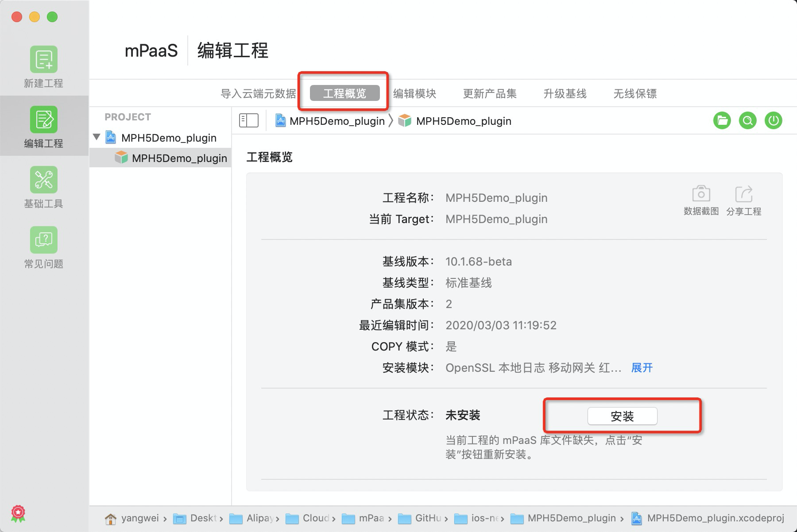
Task: Click the 10.1.68-beta baseline version value
Action: coord(479,262)
